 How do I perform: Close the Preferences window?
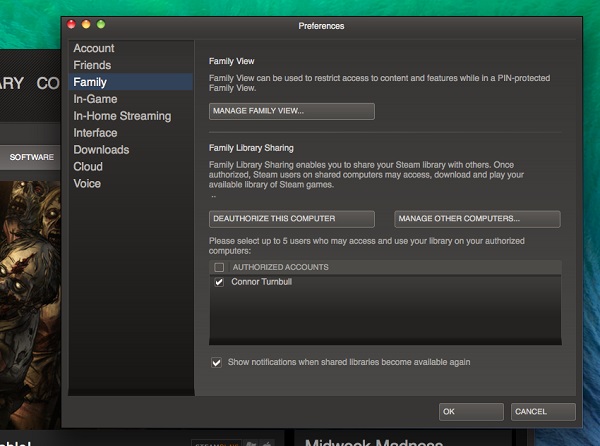71,24
